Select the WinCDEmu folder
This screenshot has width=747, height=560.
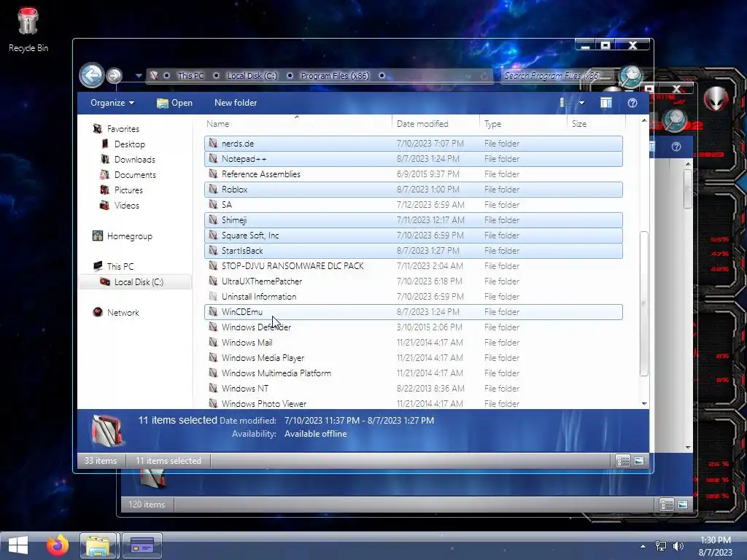(413, 312)
